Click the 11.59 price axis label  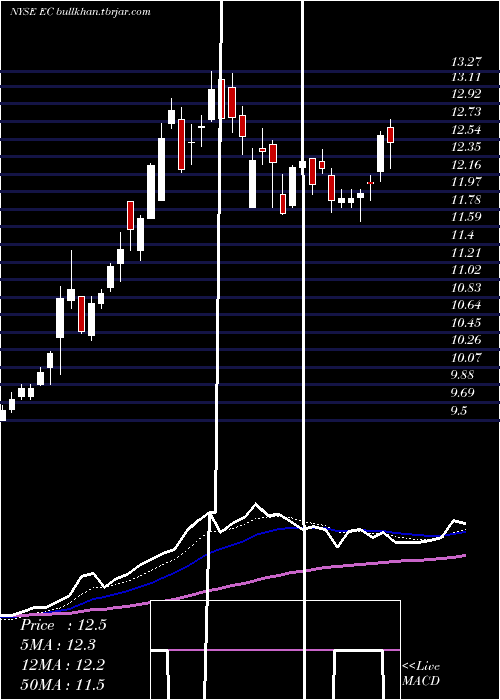tap(466, 217)
